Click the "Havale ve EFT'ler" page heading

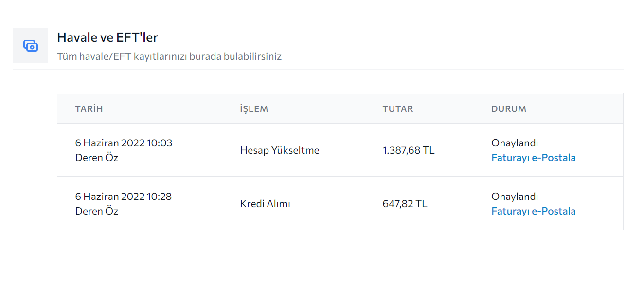click(107, 37)
